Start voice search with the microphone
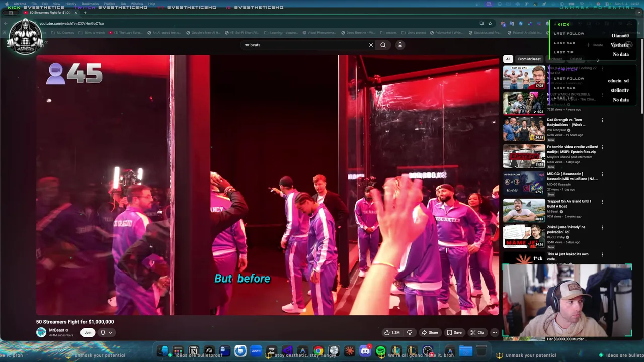 pos(400,45)
